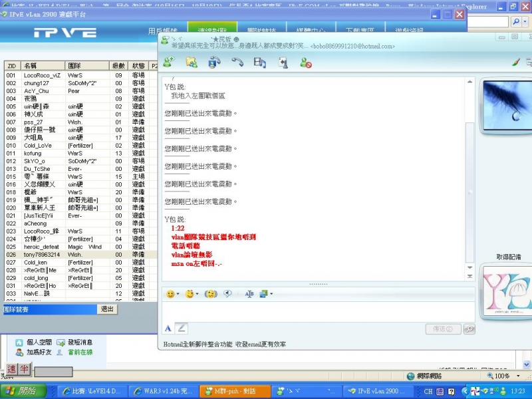
Task: Click the 個人空間 home icon
Action: coord(19,342)
